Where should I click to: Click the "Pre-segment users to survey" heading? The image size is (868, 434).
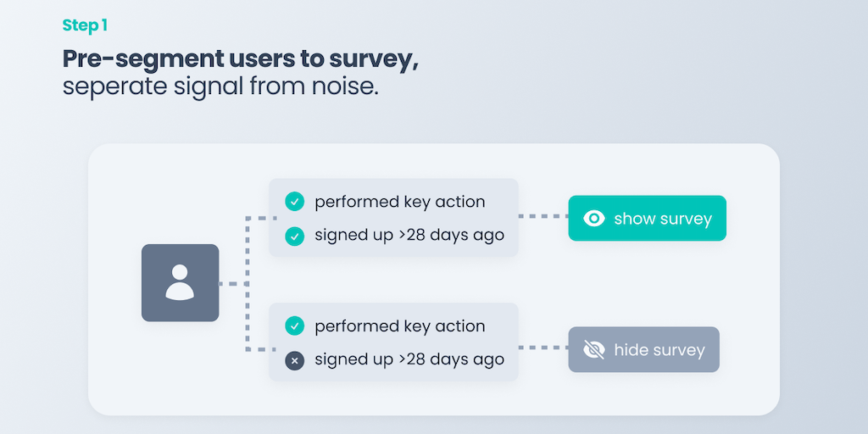pyautogui.click(x=241, y=59)
